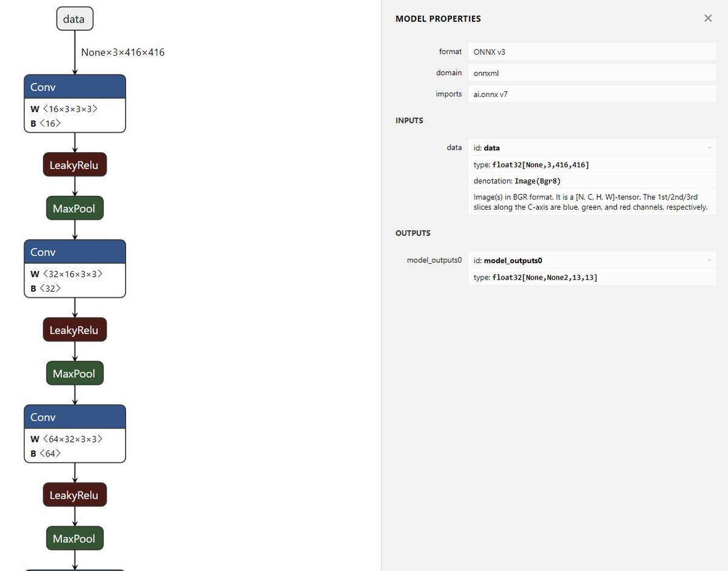The height and width of the screenshot is (571, 728).
Task: Click the None×3×416×416 edge label
Action: tap(123, 52)
